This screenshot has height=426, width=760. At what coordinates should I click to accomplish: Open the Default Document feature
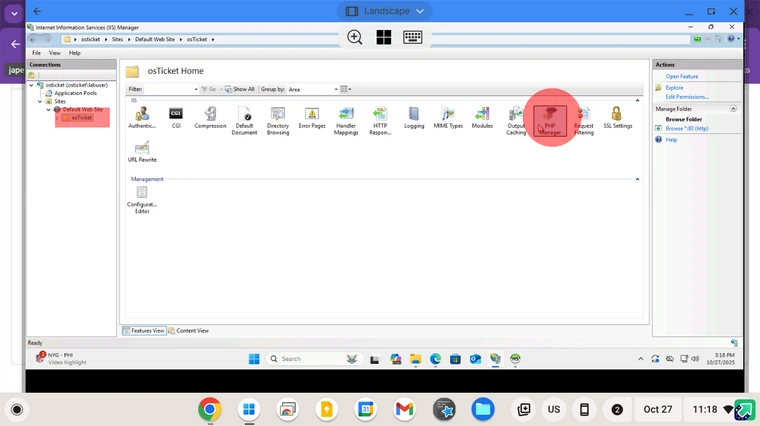click(244, 121)
